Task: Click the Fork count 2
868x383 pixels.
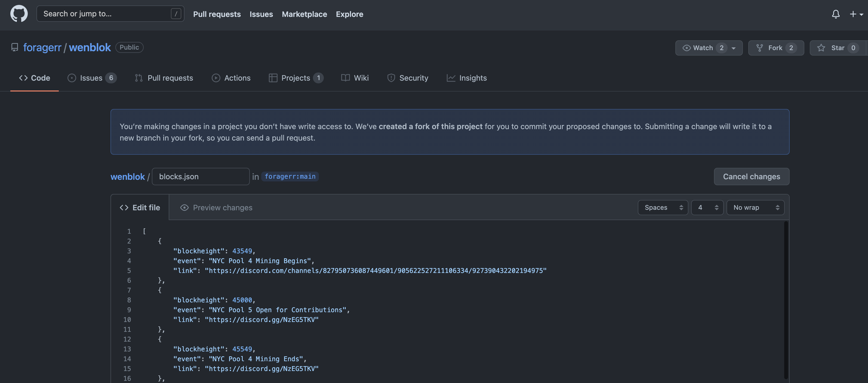Action: (791, 48)
